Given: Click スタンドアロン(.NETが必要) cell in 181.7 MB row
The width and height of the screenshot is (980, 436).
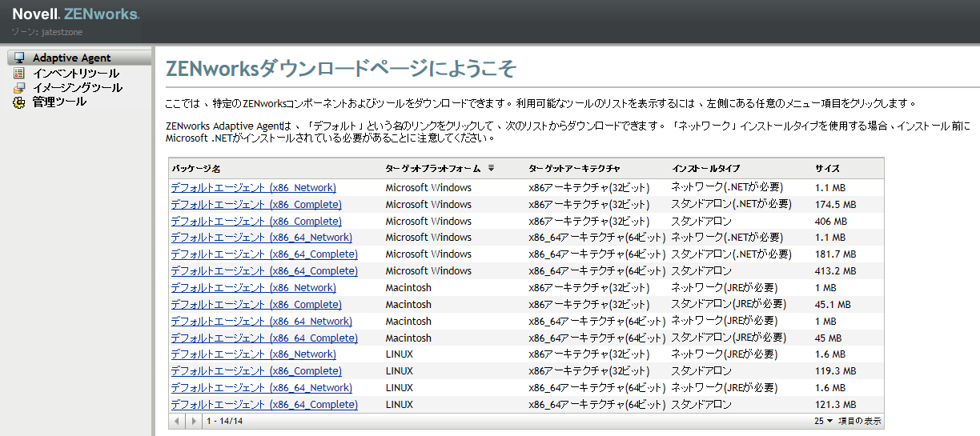Looking at the screenshot, I should (732, 254).
